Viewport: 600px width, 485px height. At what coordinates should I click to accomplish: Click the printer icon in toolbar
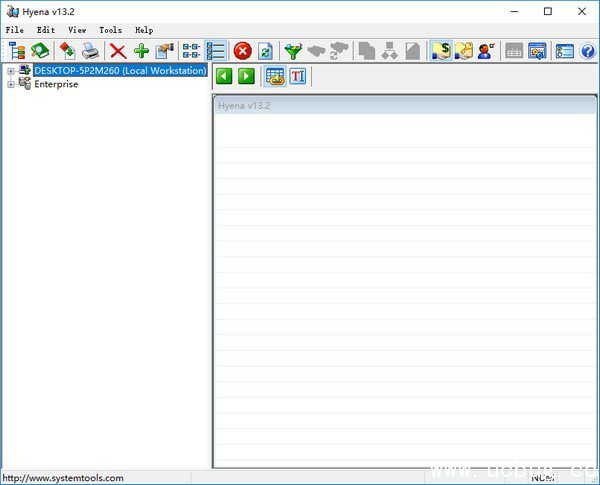[x=90, y=51]
